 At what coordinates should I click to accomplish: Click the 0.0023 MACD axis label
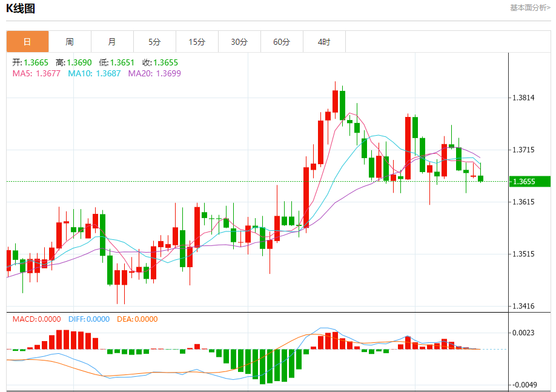pos(523,333)
